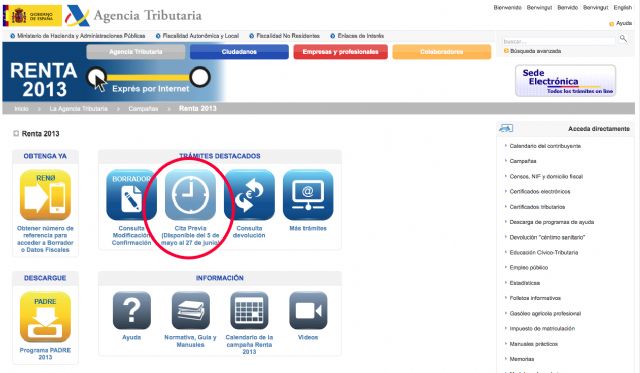The height and width of the screenshot is (373, 640).
Task: Go to Campañas in the breadcrumb
Action: pyautogui.click(x=143, y=109)
